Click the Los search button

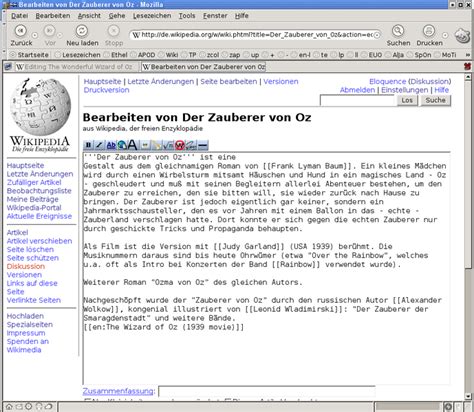click(x=407, y=100)
